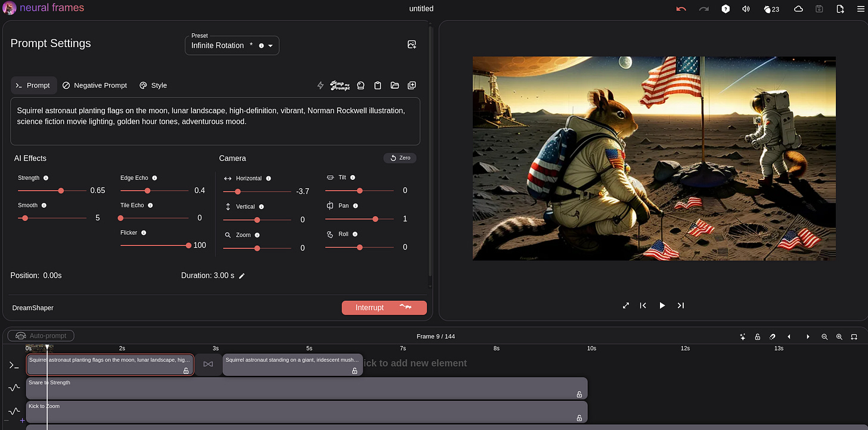This screenshot has height=430, width=868.
Task: Edit duration with the pencil icon
Action: [241, 276]
